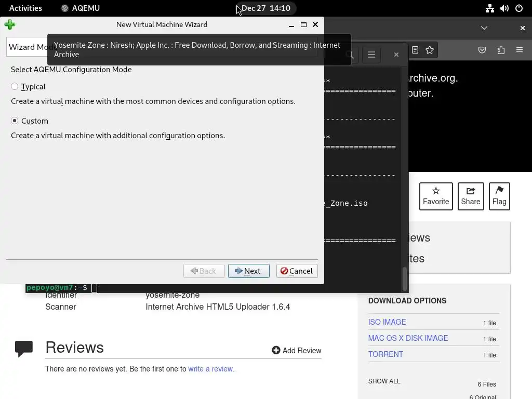Open the Activities overview
The height and width of the screenshot is (399, 532).
click(25, 8)
